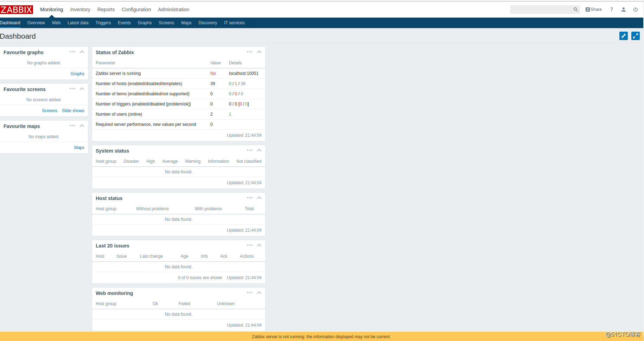Viewport: 644px width, 341px height.
Task: Go to IT services submenu
Action: [234, 23]
